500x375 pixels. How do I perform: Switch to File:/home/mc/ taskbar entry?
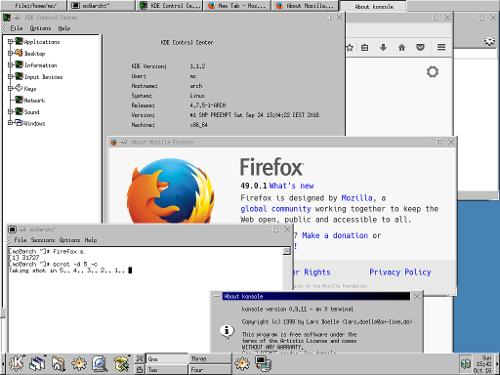point(33,6)
